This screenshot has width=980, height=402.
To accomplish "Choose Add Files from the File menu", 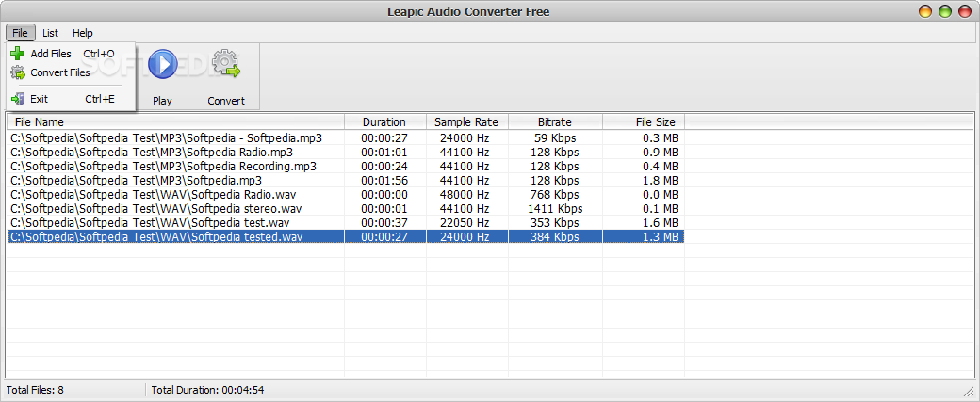I will click(x=70, y=54).
